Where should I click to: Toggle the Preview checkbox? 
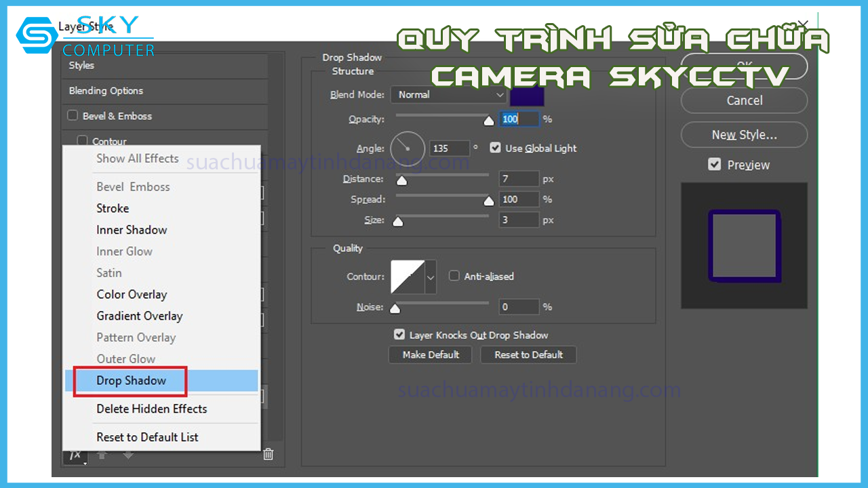[714, 165]
